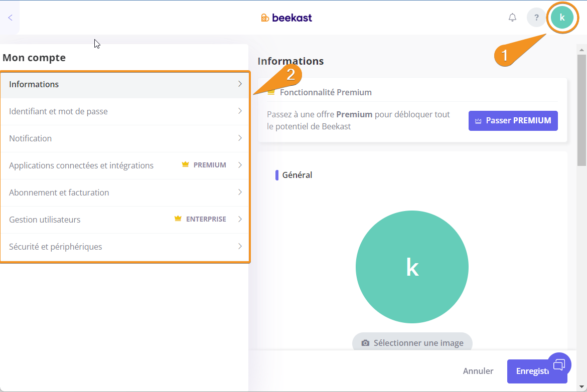Click the scrollbar down arrow
The width and height of the screenshot is (587, 392).
click(581, 386)
